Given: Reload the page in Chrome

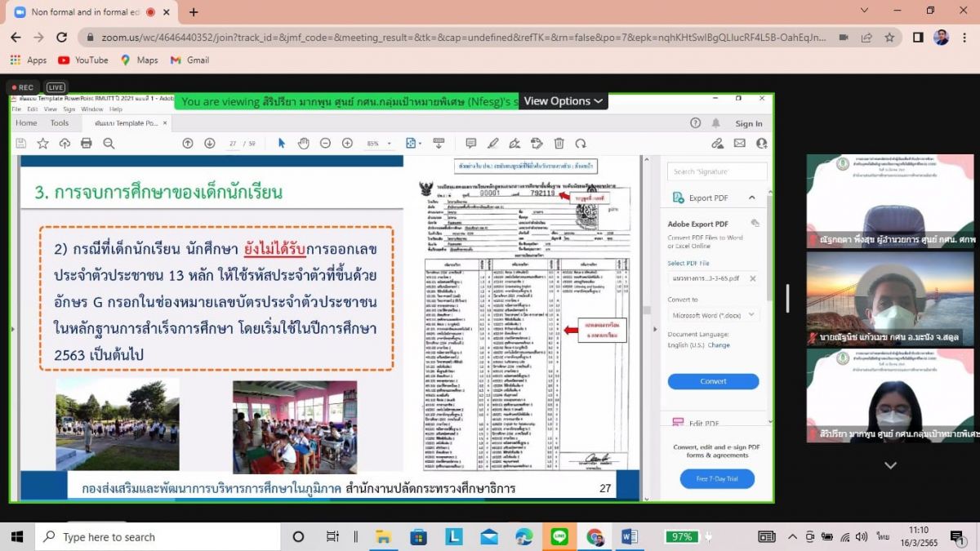Looking at the screenshot, I should (x=61, y=38).
